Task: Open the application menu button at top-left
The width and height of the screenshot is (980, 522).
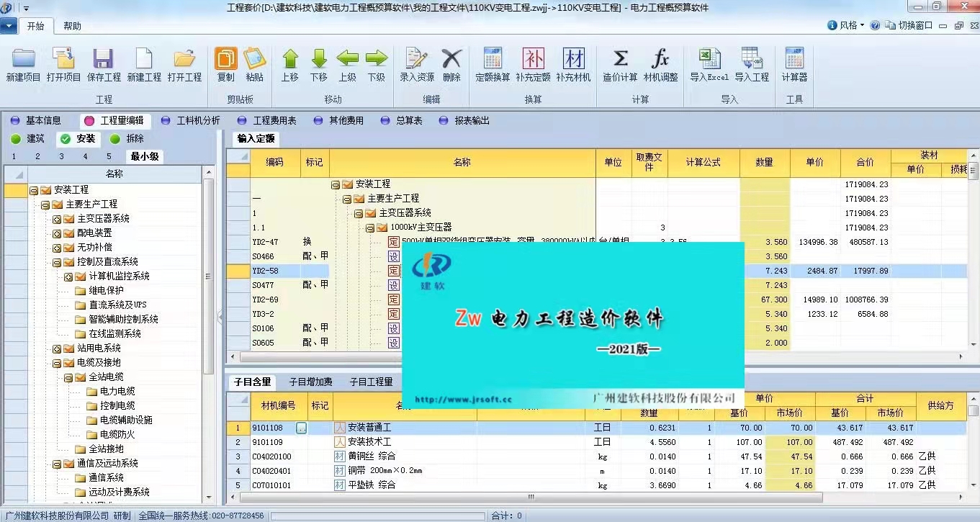Action: click(9, 26)
